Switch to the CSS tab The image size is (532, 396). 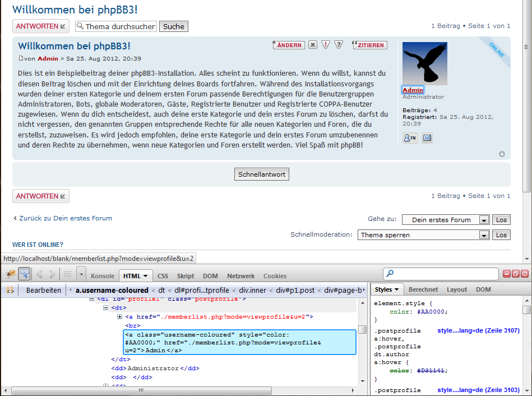[x=163, y=276]
